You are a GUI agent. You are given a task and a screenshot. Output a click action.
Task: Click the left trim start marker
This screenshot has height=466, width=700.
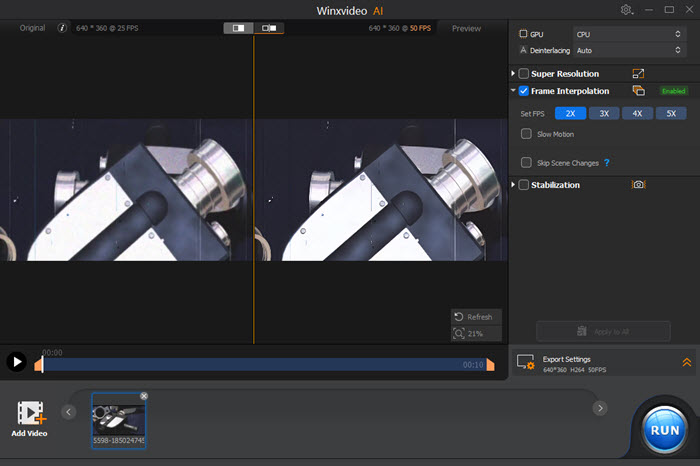pos(39,364)
